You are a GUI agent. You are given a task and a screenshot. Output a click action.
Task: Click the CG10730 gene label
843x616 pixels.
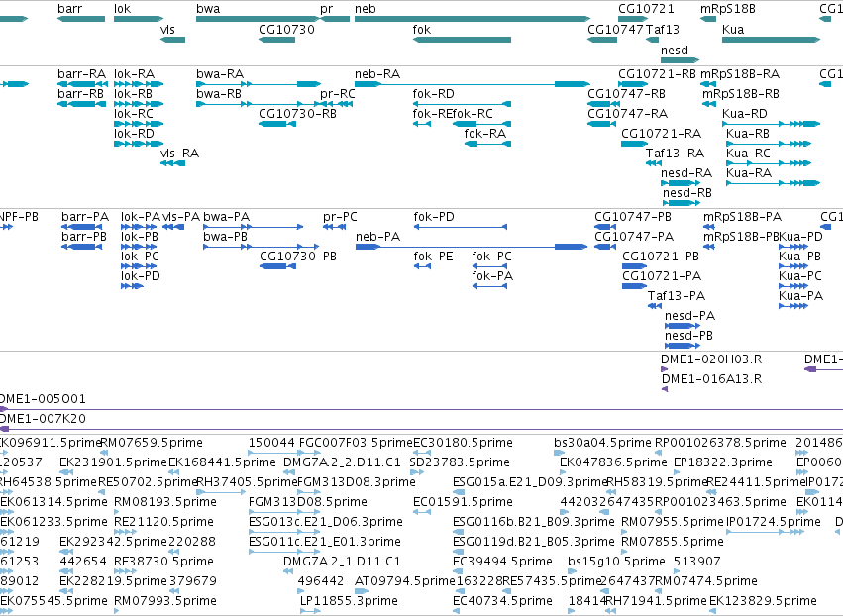point(286,30)
